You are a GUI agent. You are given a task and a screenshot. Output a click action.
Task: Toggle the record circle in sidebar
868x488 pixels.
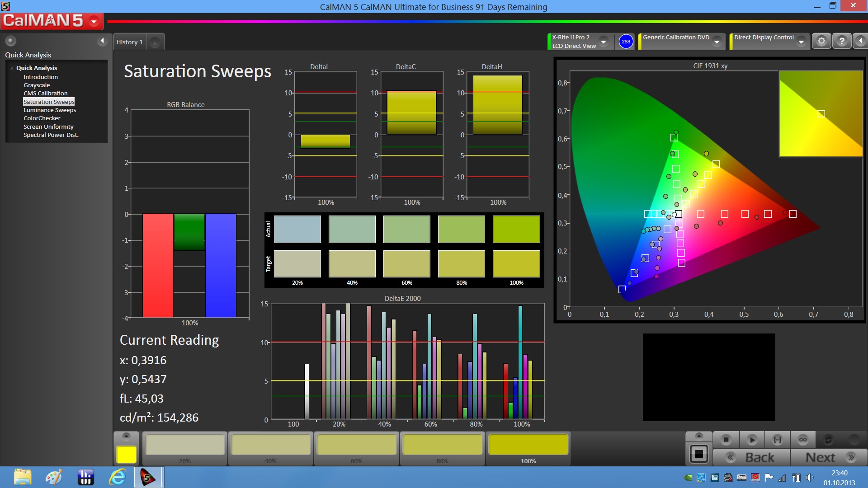pyautogui.click(x=10, y=41)
